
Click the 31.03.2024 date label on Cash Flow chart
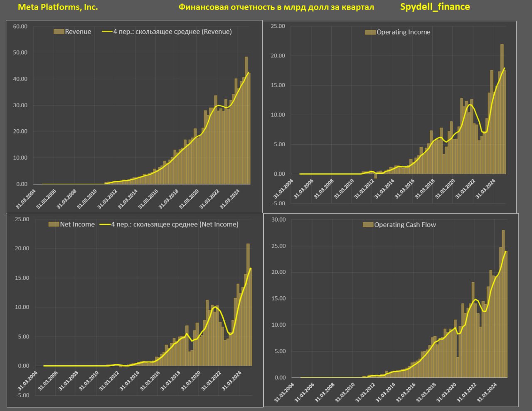486,392
